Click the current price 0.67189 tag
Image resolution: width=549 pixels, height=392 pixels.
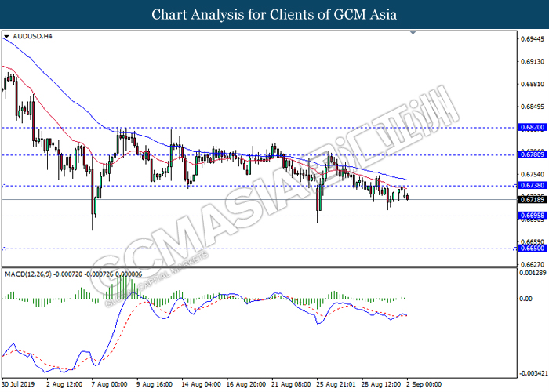pyautogui.click(x=533, y=200)
